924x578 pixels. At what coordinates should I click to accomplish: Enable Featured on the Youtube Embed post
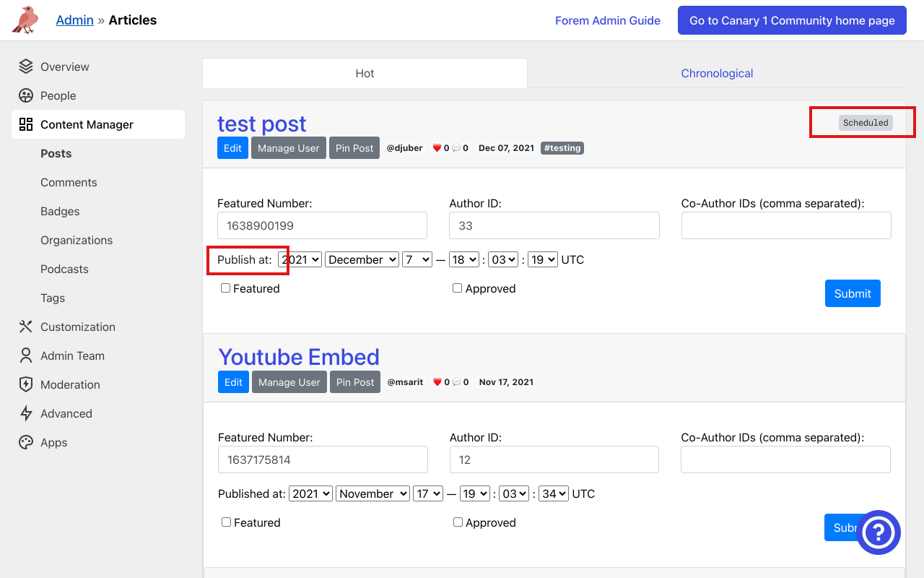coord(226,522)
